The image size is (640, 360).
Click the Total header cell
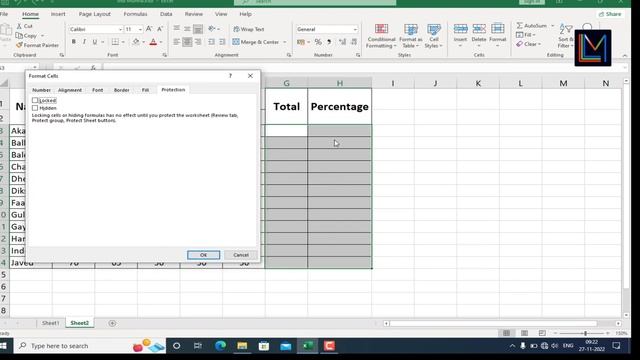[287, 107]
